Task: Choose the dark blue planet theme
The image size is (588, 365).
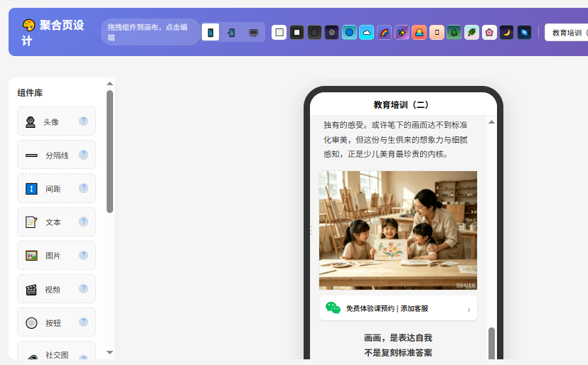Action: coord(524,33)
